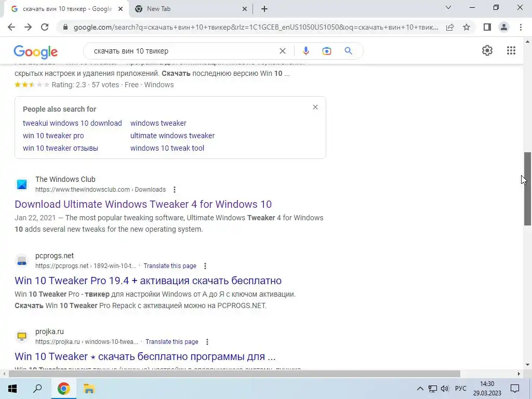The height and width of the screenshot is (399, 532).
Task: Open win 10 tweaker отзывы suggestion
Action: point(60,148)
